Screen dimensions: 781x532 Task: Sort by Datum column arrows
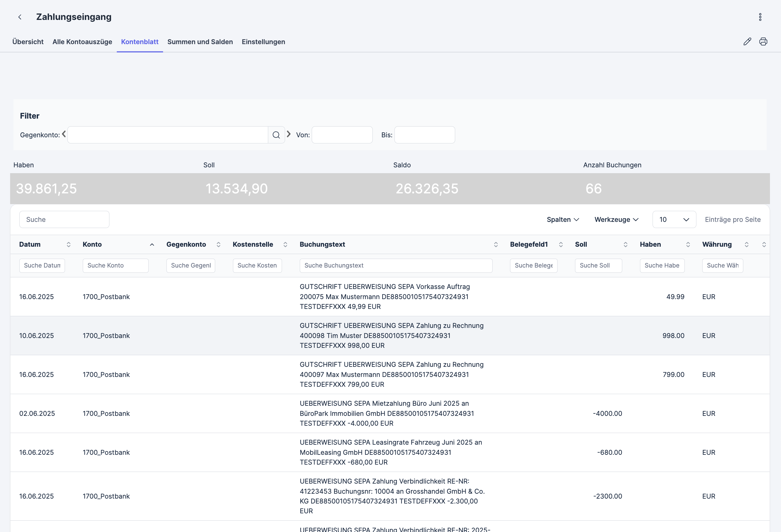(69, 245)
